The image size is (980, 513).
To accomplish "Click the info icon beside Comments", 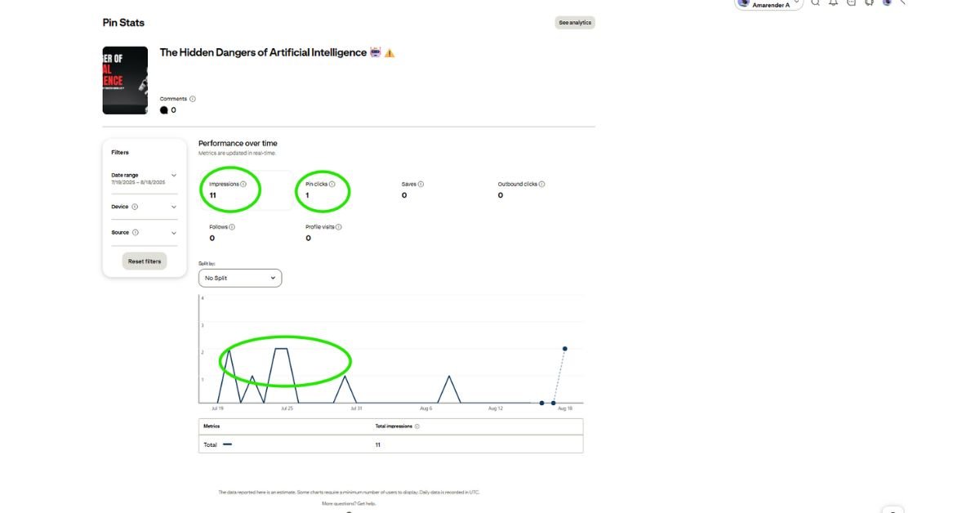I will pos(192,99).
